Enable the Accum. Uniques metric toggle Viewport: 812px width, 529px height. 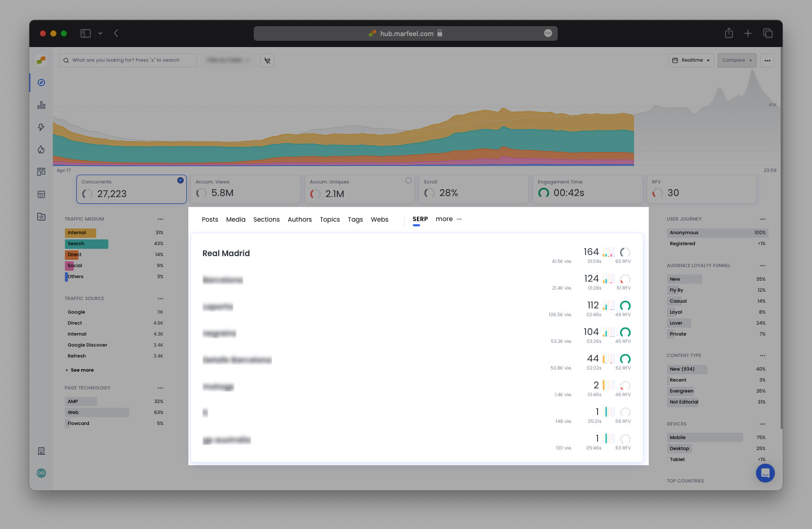pyautogui.click(x=409, y=180)
